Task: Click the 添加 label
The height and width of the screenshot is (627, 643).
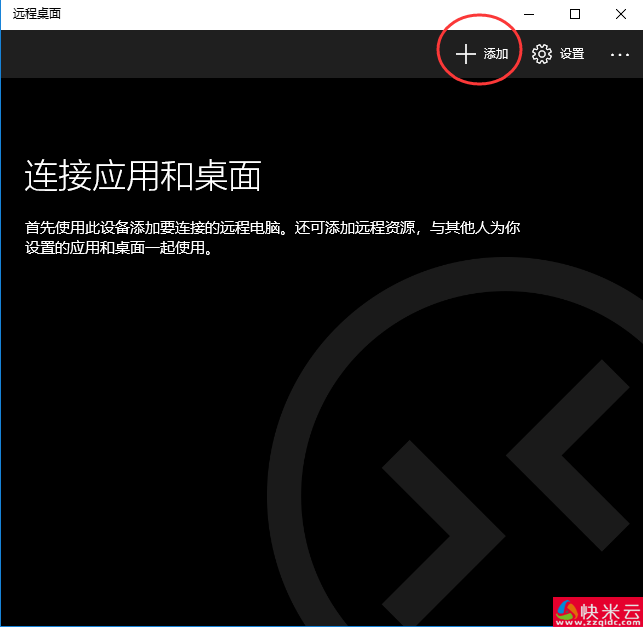Action: [x=496, y=54]
